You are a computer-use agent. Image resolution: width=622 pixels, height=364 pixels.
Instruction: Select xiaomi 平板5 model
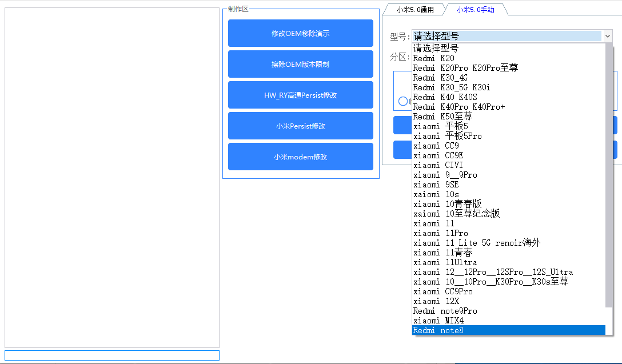point(509,126)
